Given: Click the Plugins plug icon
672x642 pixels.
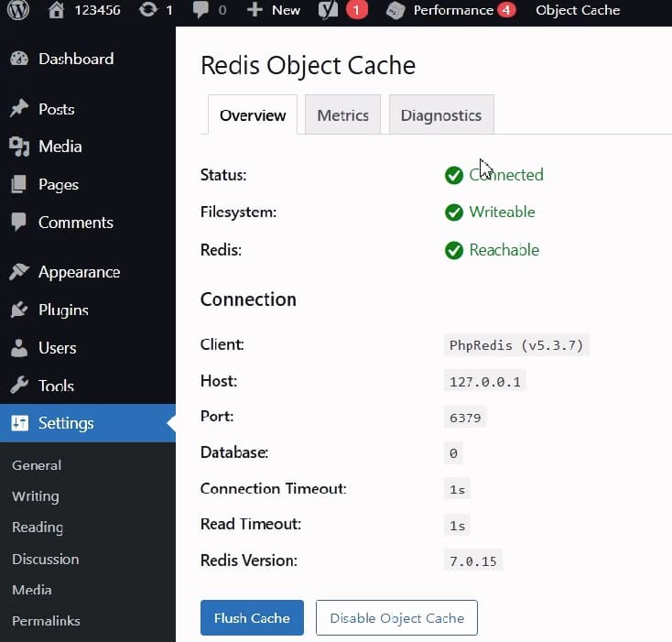Looking at the screenshot, I should [19, 310].
